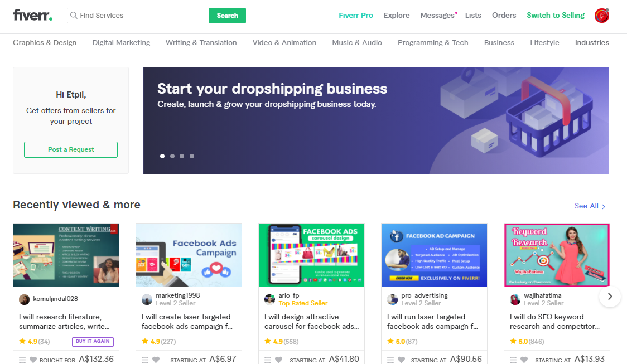Favorite the ario_fp carousel gig heart
Viewport: 627px width, 364px height.
tap(279, 360)
